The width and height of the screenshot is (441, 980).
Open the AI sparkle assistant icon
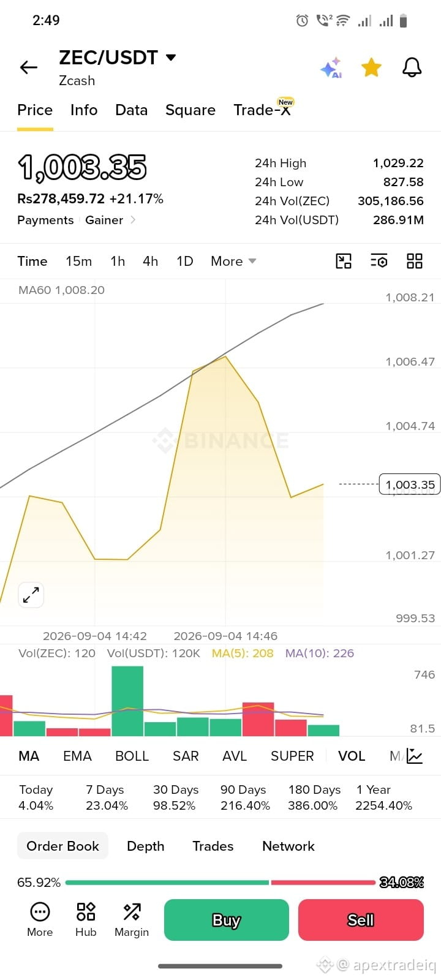[x=331, y=68]
